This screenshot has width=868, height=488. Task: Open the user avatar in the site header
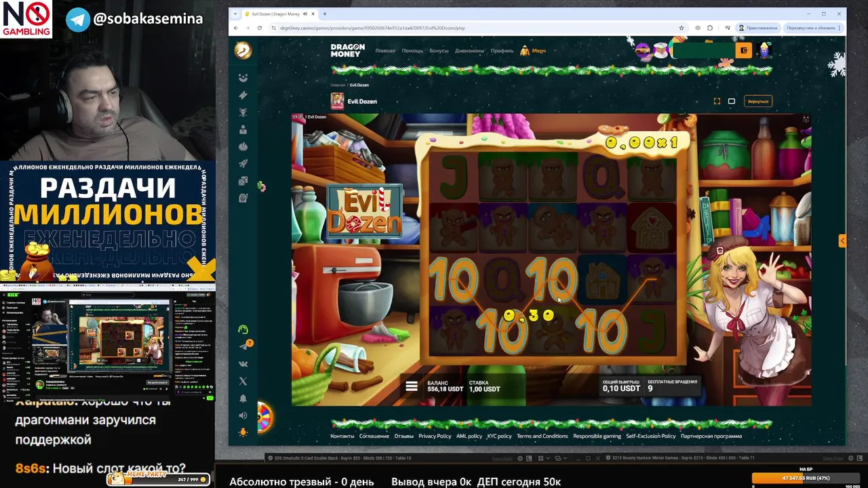tap(765, 50)
